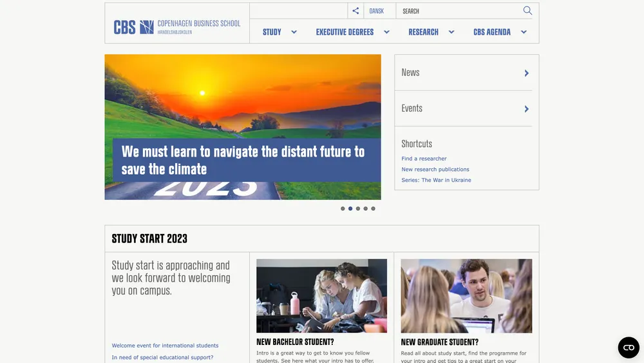
Task: Expand the Executive Degrees dropdown chevron
Action: [386, 32]
